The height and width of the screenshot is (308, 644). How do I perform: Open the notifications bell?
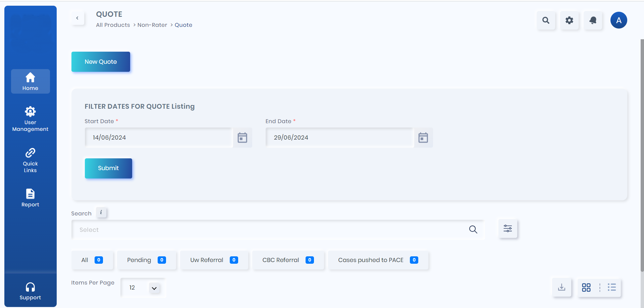coord(593,20)
